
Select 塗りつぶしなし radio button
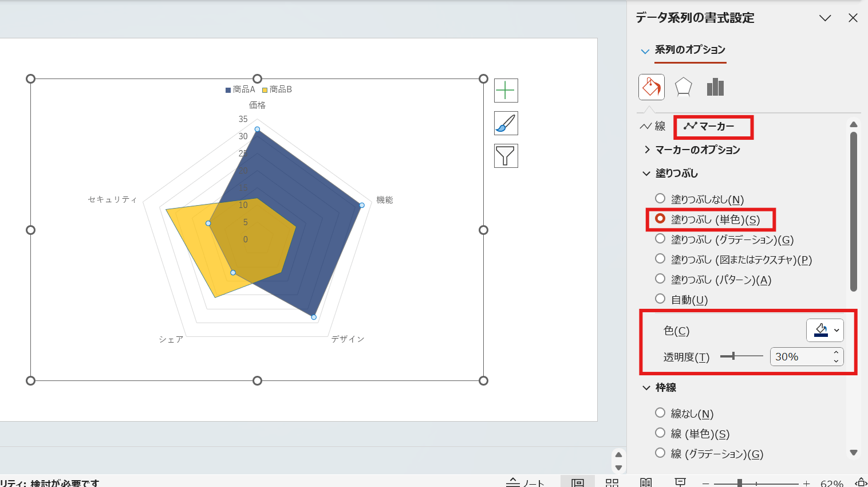[x=660, y=199]
